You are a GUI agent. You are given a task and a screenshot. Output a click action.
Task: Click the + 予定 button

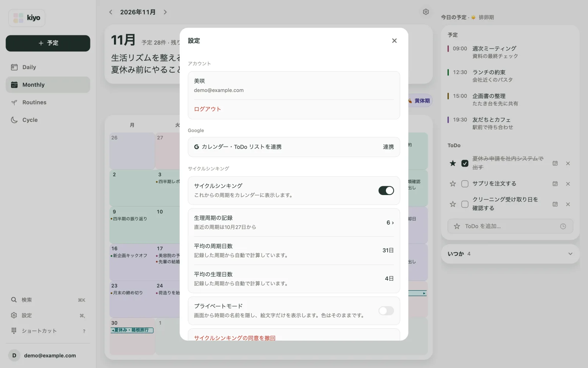(48, 43)
